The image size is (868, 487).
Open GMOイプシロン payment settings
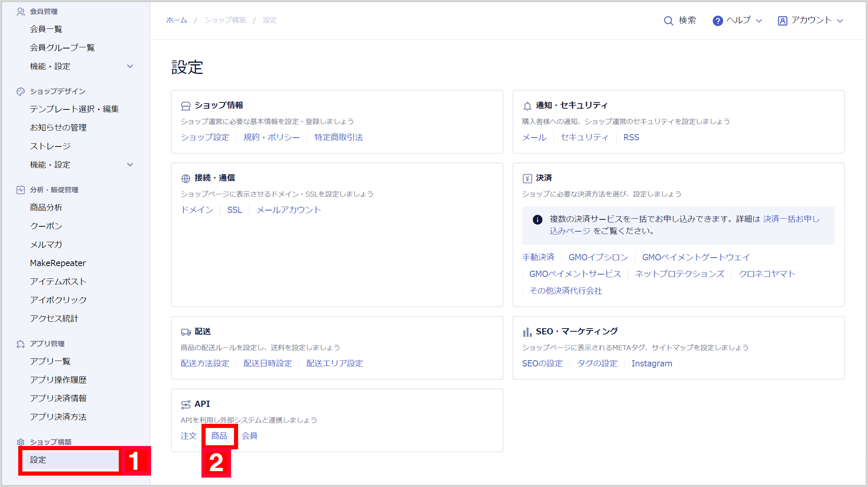point(598,257)
